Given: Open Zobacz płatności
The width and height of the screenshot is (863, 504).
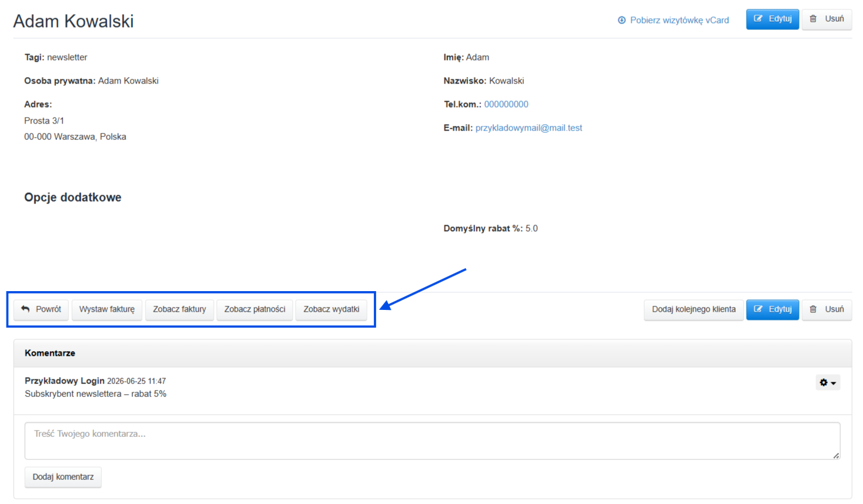Looking at the screenshot, I should [255, 309].
